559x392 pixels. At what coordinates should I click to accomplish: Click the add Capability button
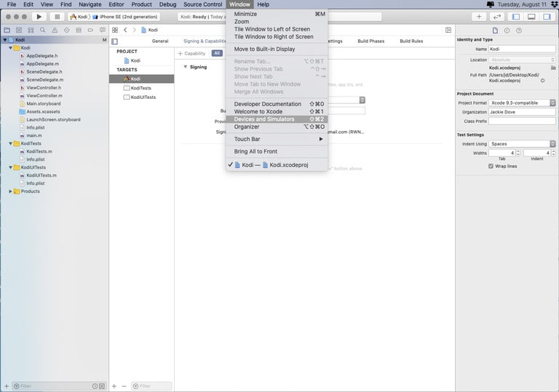pos(192,54)
